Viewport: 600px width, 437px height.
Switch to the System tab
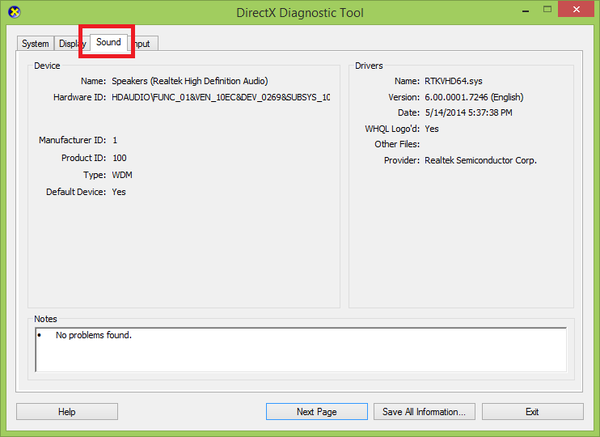tap(35, 44)
